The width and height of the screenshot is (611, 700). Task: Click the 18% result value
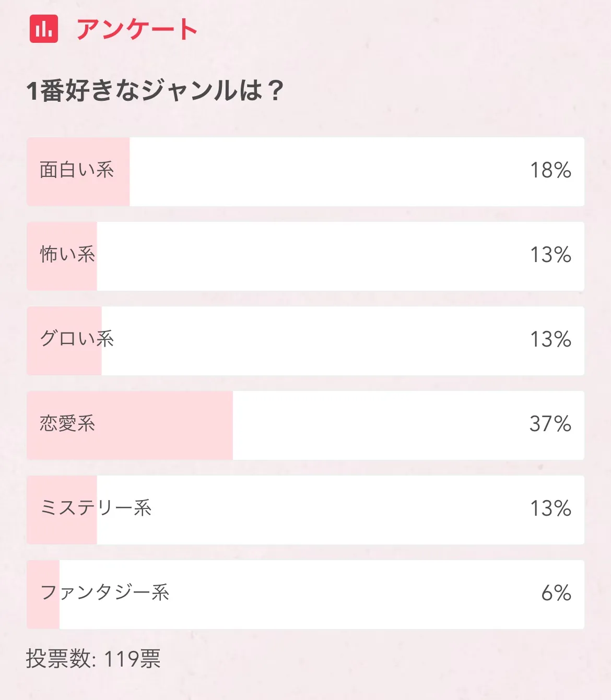tap(550, 171)
